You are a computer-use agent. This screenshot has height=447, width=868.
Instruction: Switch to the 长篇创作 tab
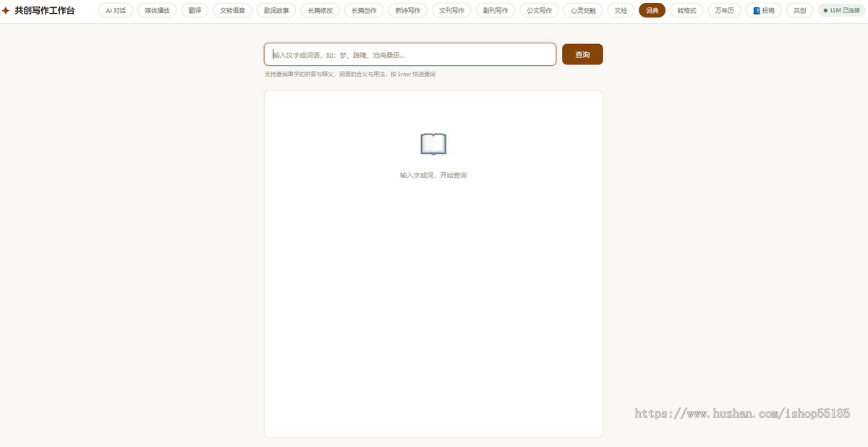[x=364, y=11]
